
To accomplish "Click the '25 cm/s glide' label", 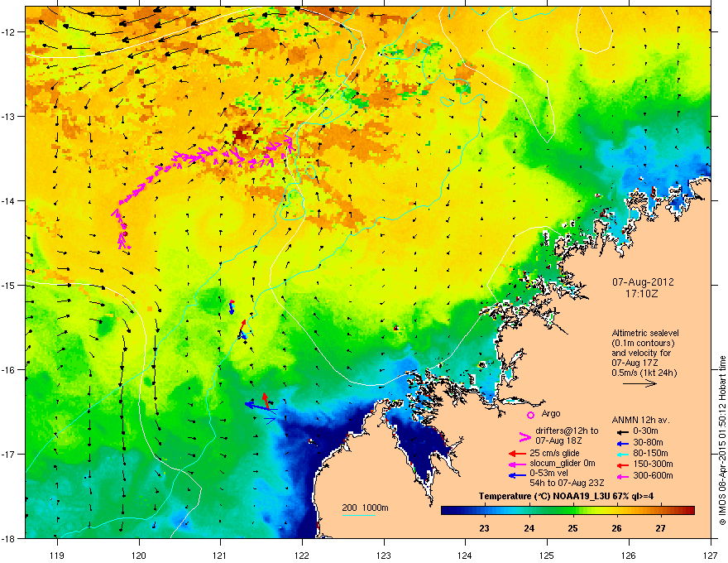I will (x=554, y=453).
